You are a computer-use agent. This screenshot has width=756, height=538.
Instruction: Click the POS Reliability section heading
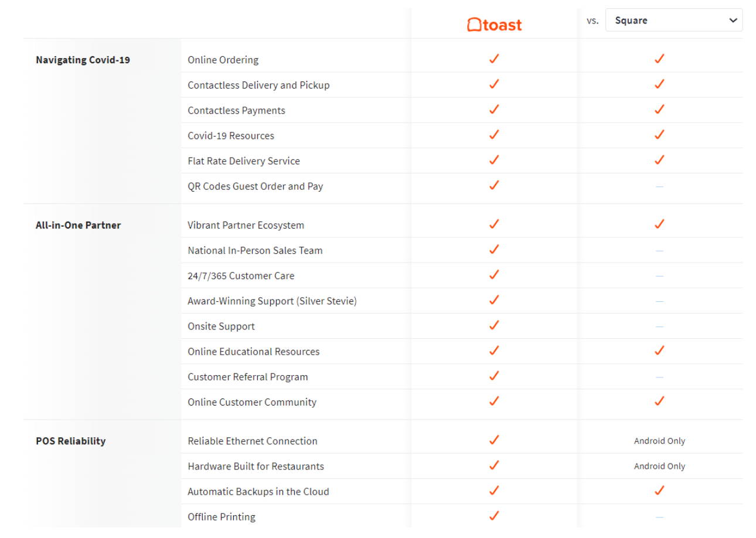coord(70,441)
